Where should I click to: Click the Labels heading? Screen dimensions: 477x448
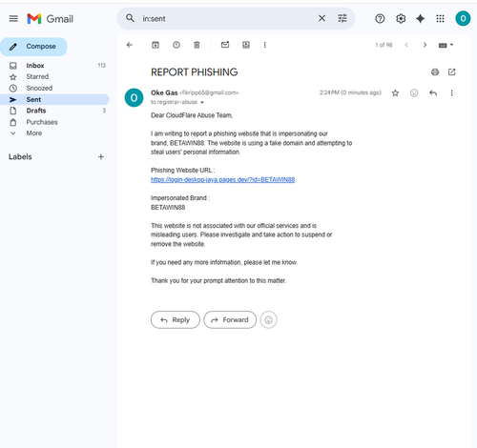pos(20,156)
